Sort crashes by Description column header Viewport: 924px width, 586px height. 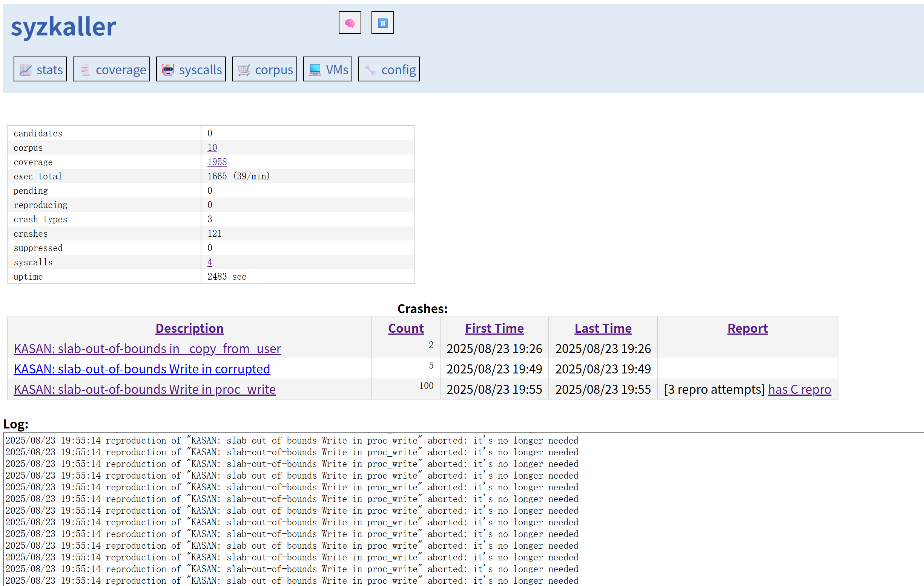tap(189, 328)
